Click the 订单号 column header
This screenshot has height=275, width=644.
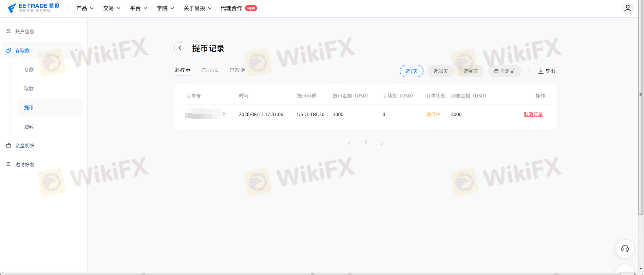click(x=194, y=96)
